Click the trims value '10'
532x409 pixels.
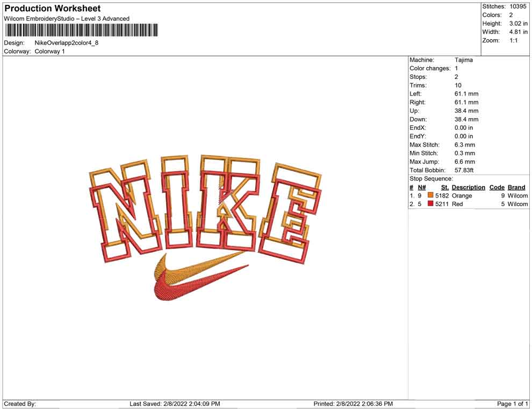(x=458, y=85)
